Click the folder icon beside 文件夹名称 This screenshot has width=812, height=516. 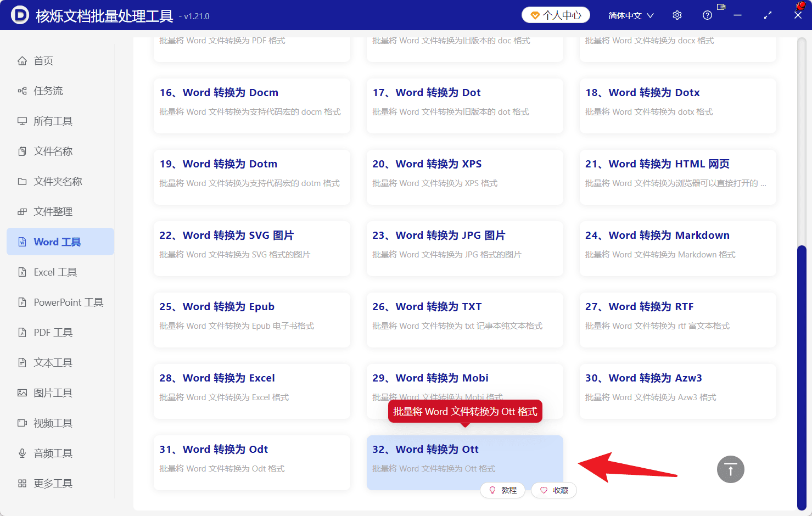pyautogui.click(x=22, y=182)
